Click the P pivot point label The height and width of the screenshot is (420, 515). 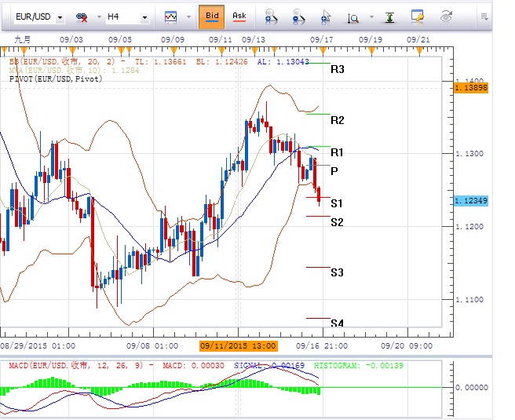click(334, 171)
